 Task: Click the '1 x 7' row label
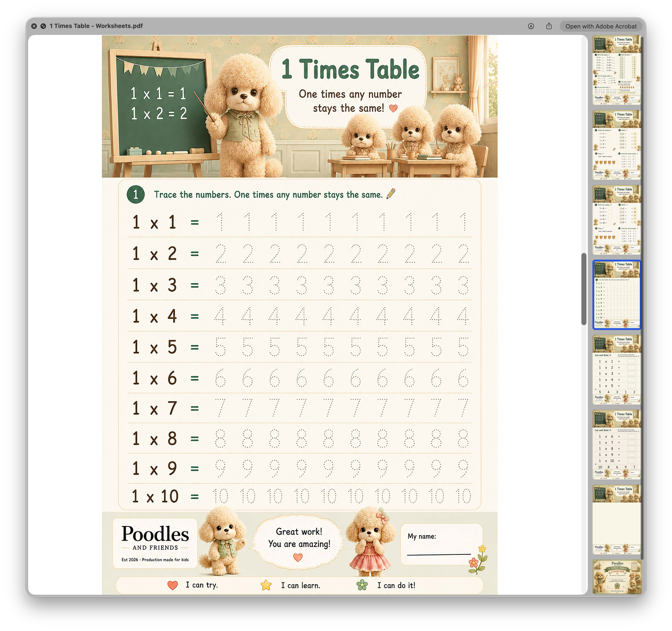pos(155,408)
